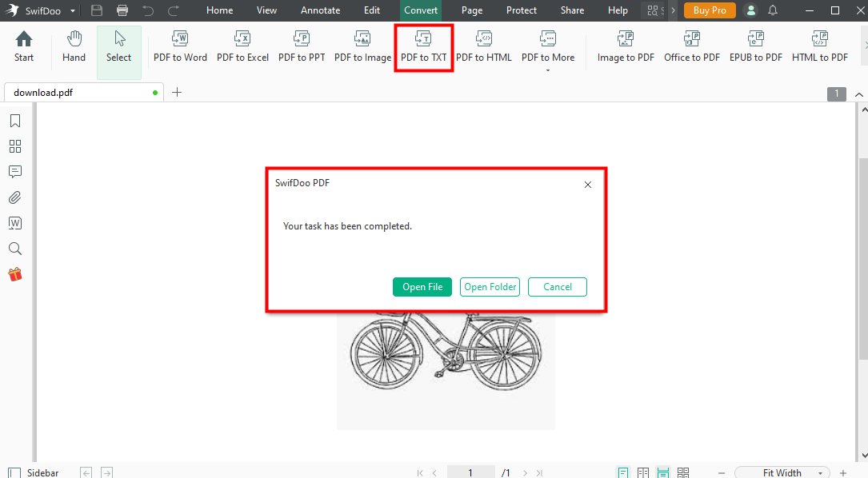Switch to single page view
The height and width of the screenshot is (478, 868).
(623, 472)
